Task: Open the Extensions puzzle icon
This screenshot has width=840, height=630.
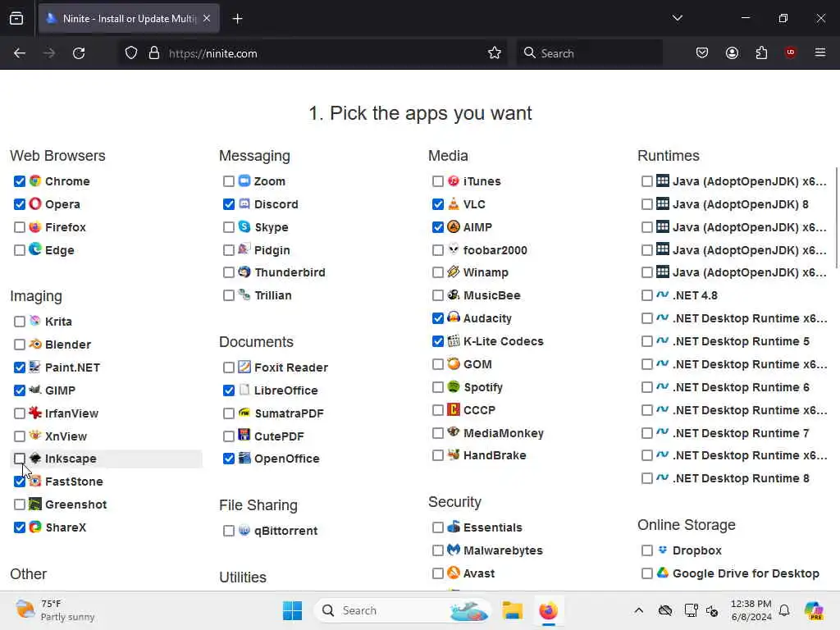Action: 761,52
